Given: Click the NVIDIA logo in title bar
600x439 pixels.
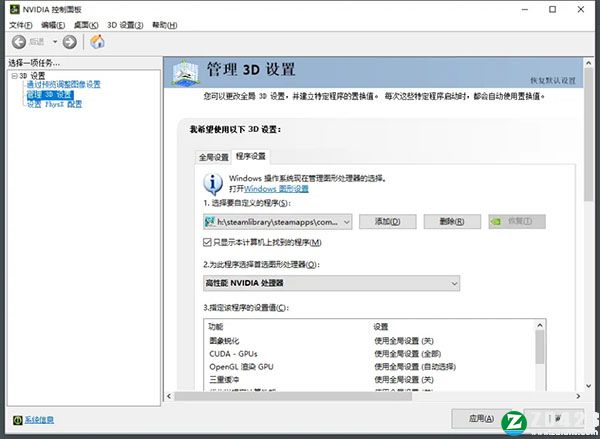Looking at the screenshot, I should click(x=15, y=9).
